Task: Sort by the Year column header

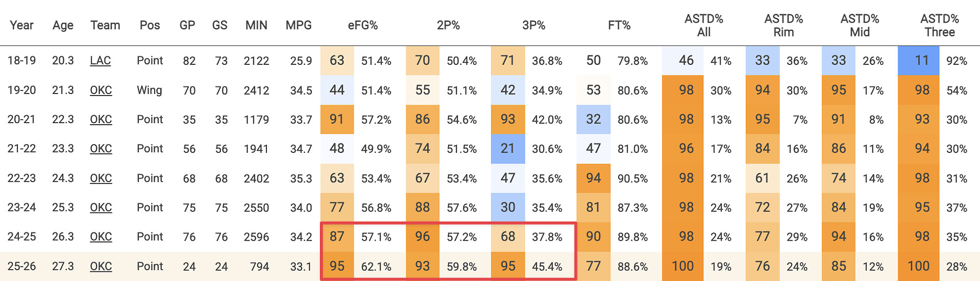Action: tap(21, 26)
